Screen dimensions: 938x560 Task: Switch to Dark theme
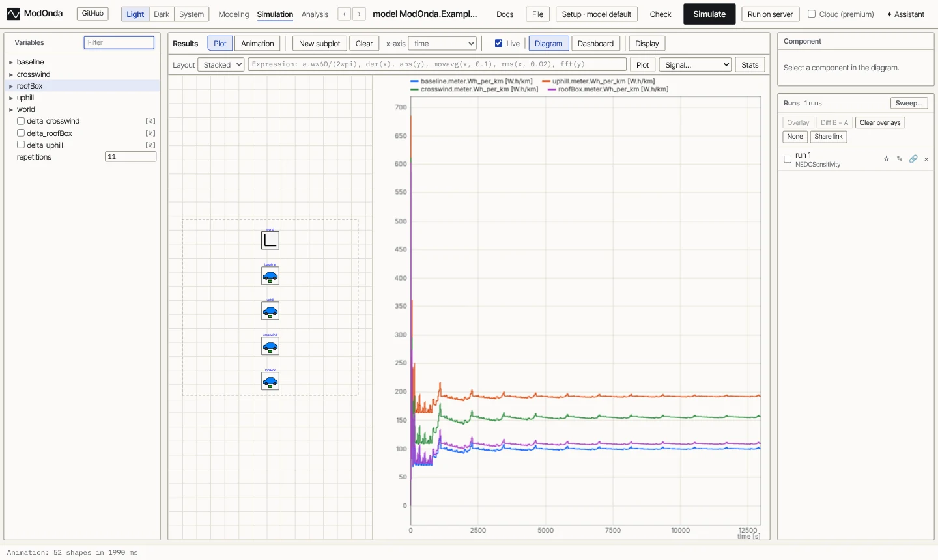pos(162,14)
